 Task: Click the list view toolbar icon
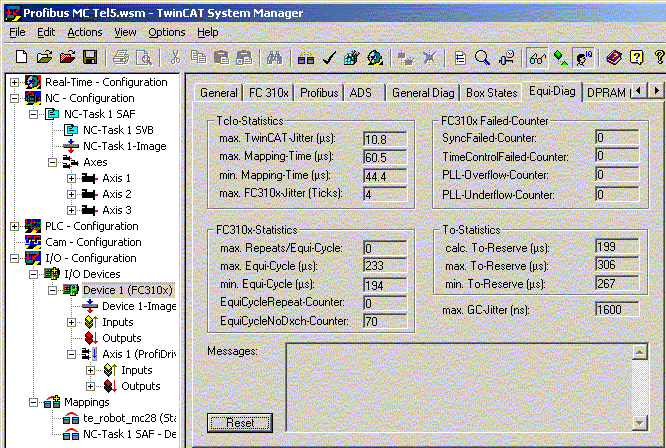pyautogui.click(x=460, y=57)
